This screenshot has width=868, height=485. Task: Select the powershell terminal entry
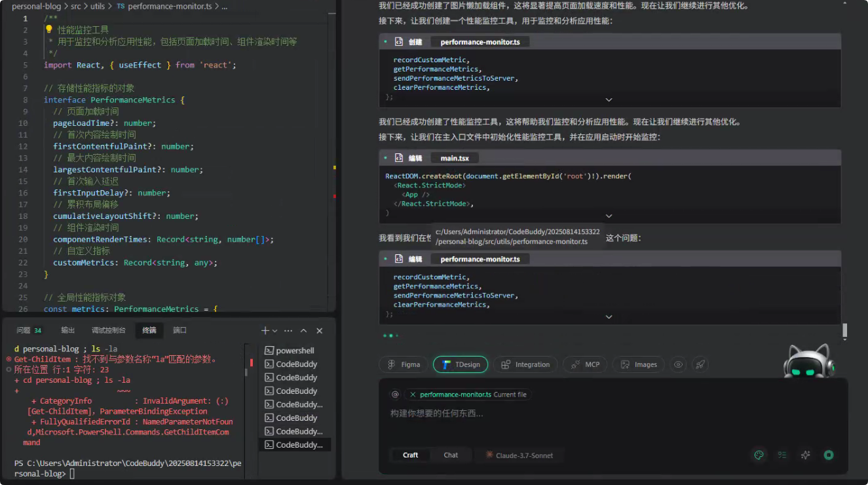click(x=294, y=351)
